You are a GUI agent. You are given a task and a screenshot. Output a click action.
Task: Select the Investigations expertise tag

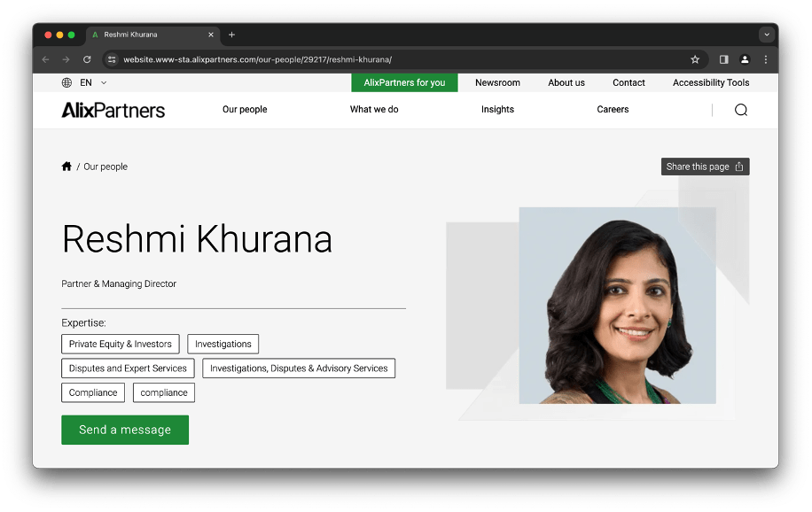pyautogui.click(x=223, y=344)
